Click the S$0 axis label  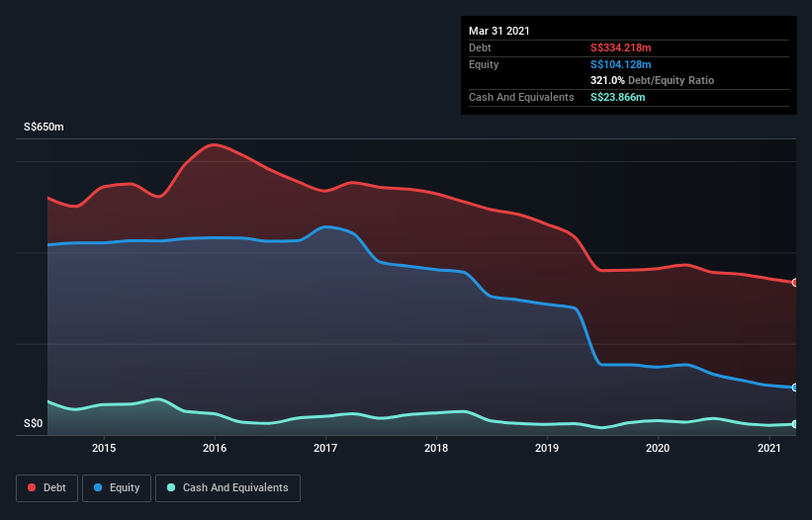(x=34, y=423)
